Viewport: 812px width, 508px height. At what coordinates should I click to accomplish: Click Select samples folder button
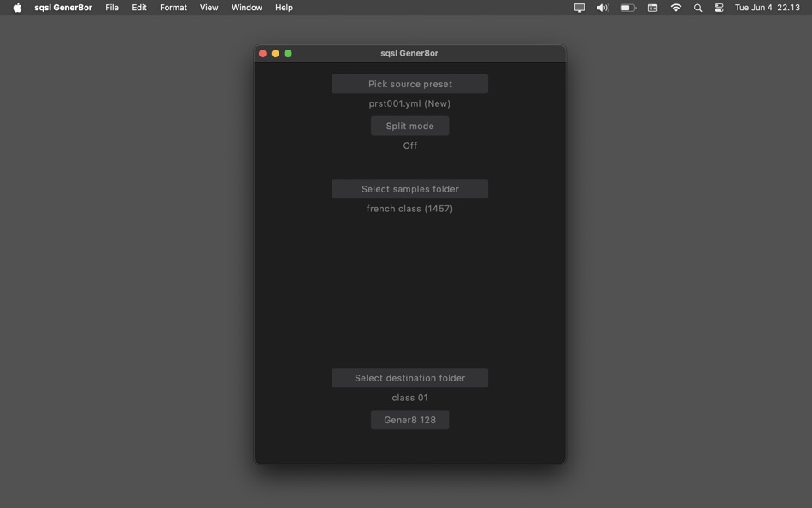[409, 189]
